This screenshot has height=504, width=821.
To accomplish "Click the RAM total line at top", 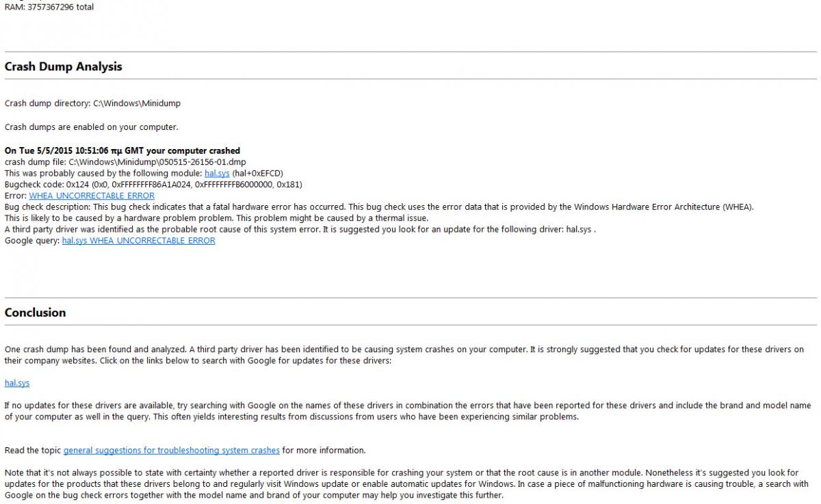I will pos(49,7).
